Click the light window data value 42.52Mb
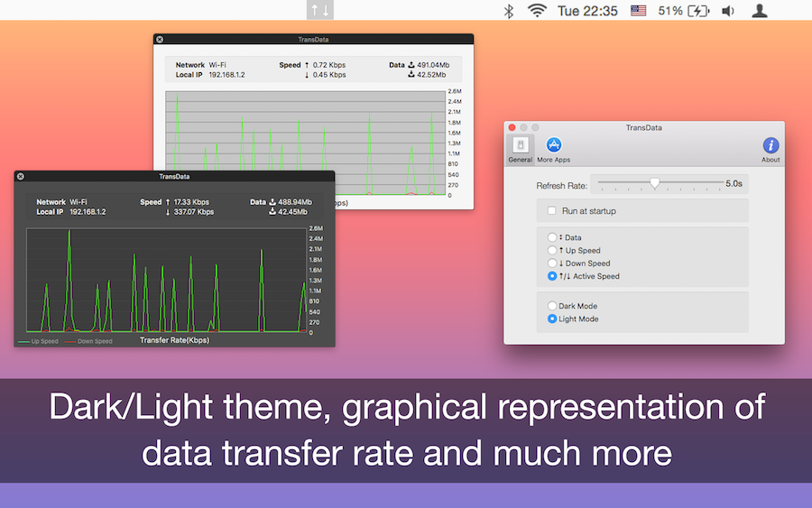The height and width of the screenshot is (508, 812). pyautogui.click(x=431, y=75)
